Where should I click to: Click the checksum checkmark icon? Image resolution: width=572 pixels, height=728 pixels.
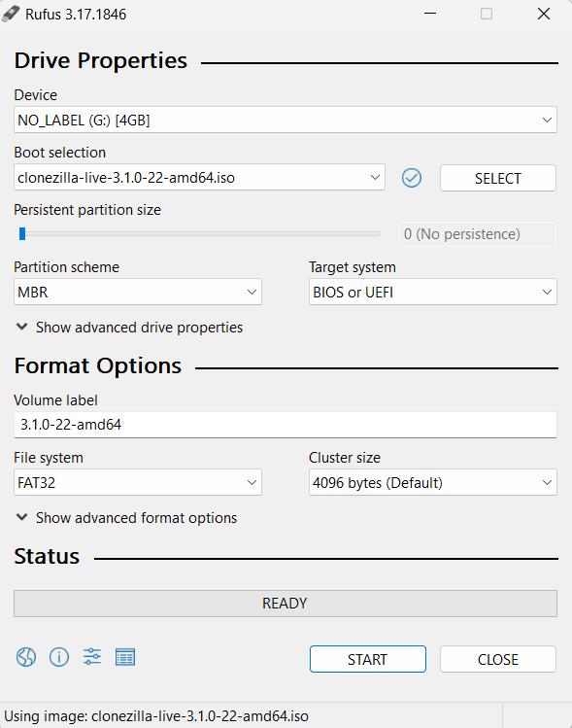[x=412, y=178]
